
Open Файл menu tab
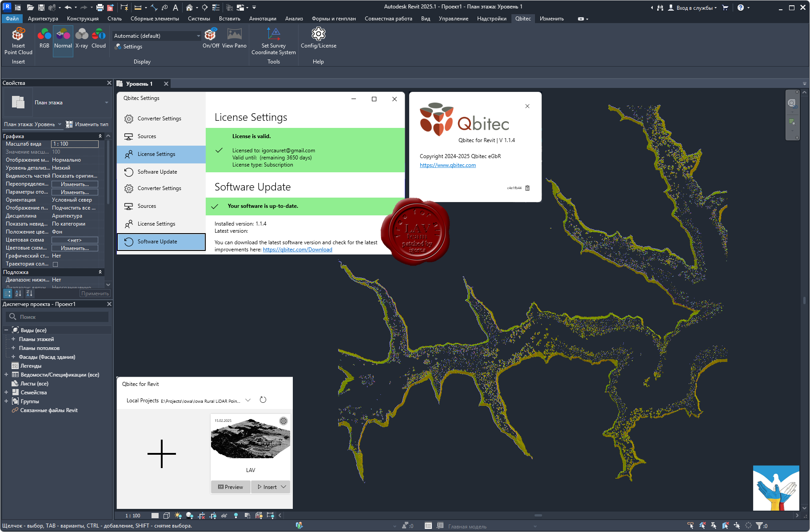[12, 19]
